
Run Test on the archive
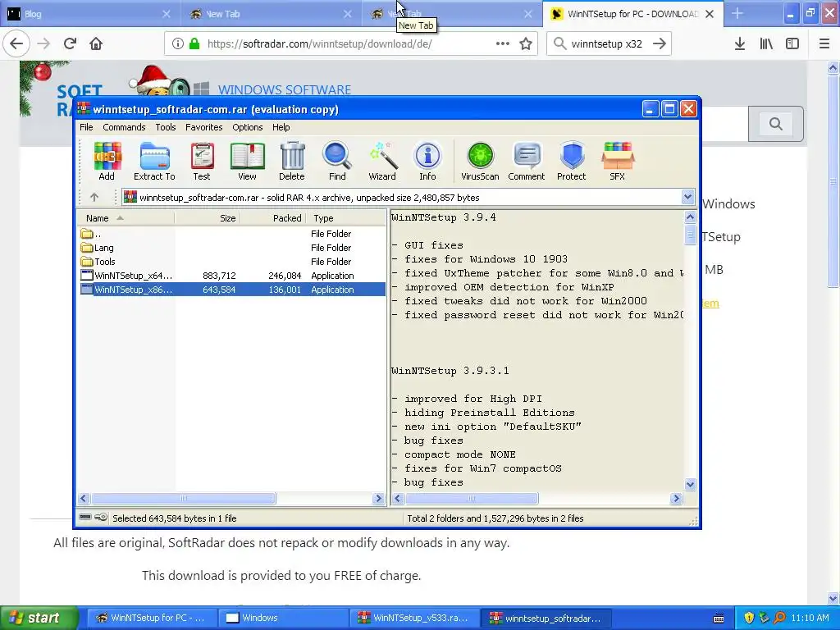202,161
